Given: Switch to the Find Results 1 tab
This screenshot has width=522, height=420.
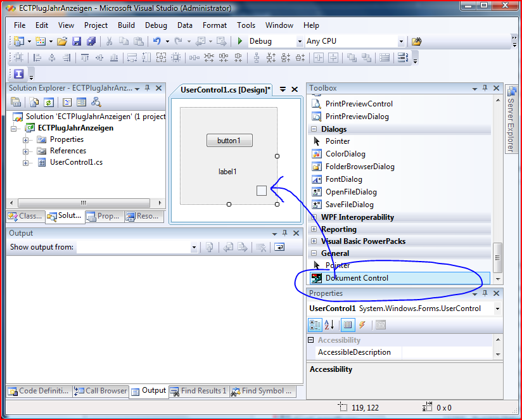Looking at the screenshot, I should point(199,391).
